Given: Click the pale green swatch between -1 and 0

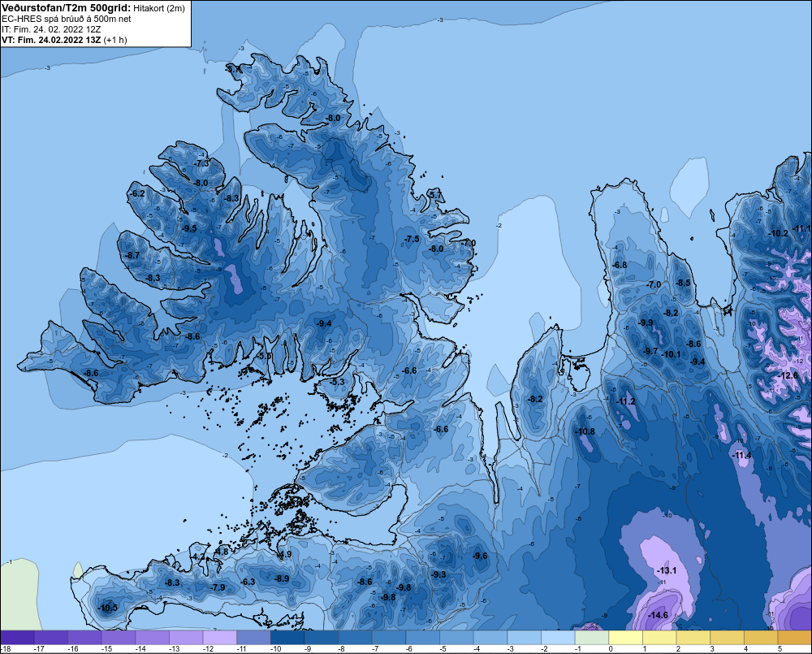Looking at the screenshot, I should click(x=591, y=638).
